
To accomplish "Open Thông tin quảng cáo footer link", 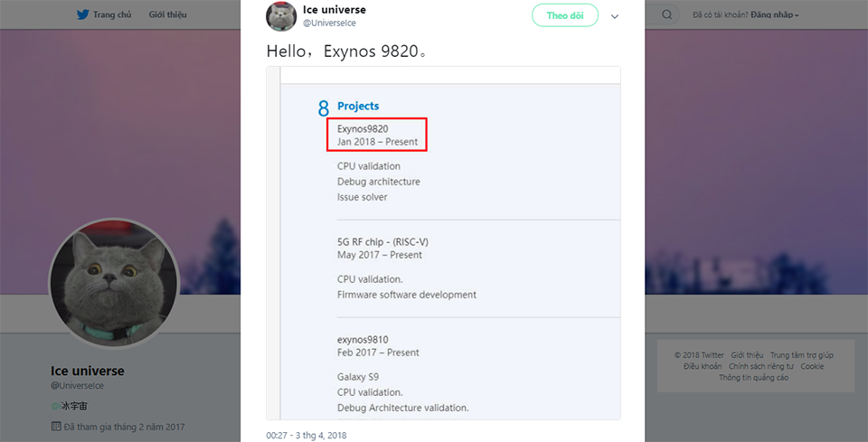I will [753, 378].
